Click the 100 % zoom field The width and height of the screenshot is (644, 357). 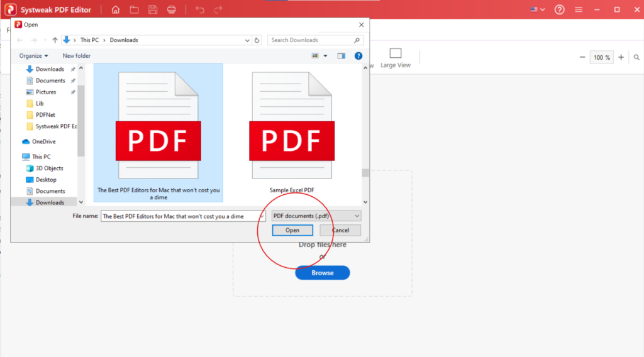click(602, 57)
